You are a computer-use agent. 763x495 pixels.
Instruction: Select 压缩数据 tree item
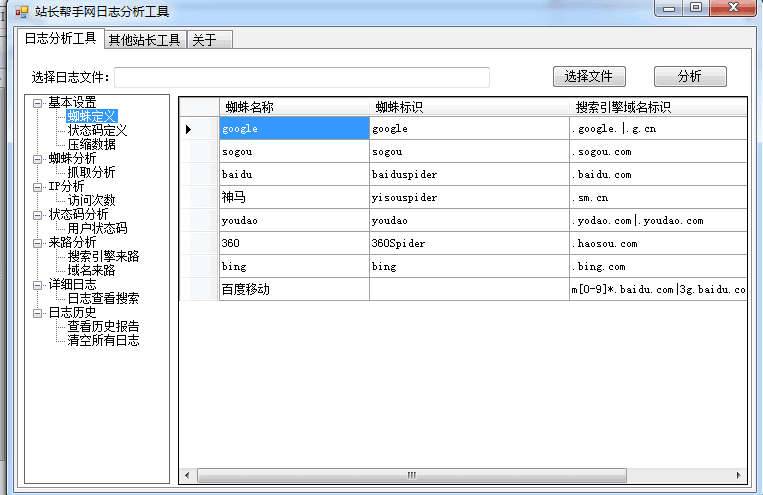91,144
